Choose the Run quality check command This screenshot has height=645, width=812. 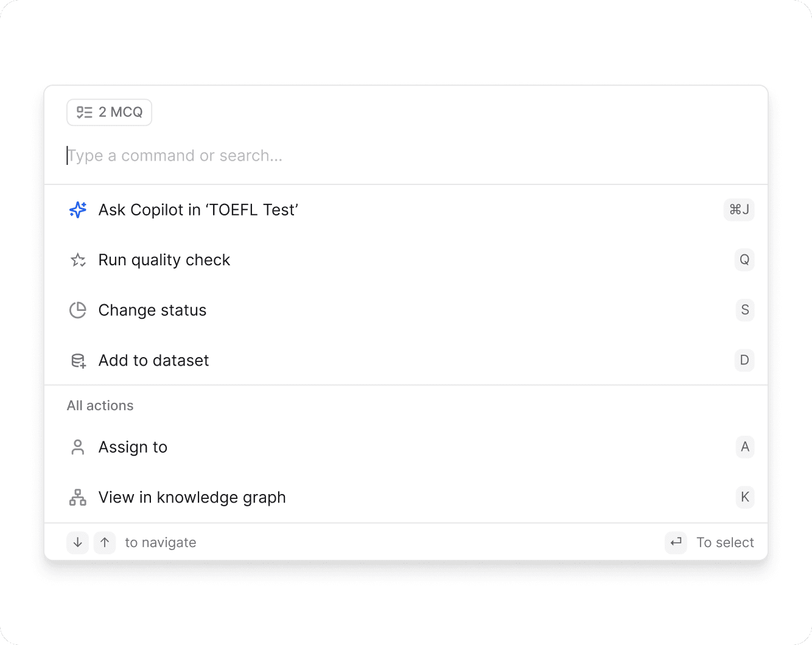(x=164, y=260)
